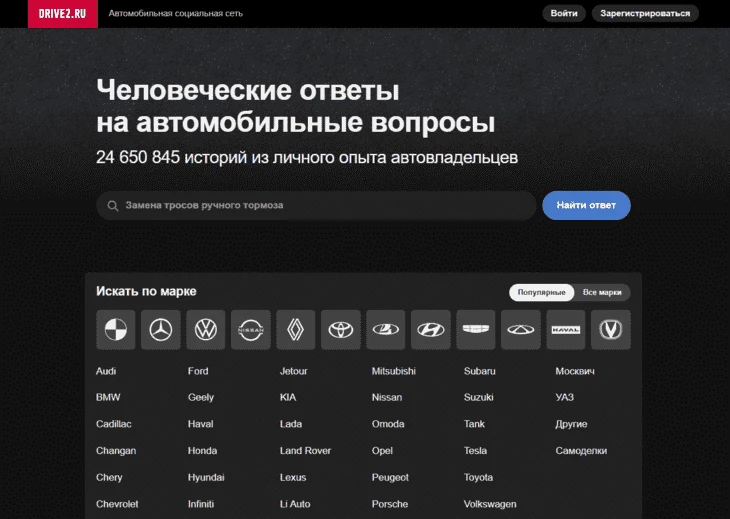Viewport: 730px width, 519px height.
Task: Open the Volkswagen text link
Action: [490, 504]
